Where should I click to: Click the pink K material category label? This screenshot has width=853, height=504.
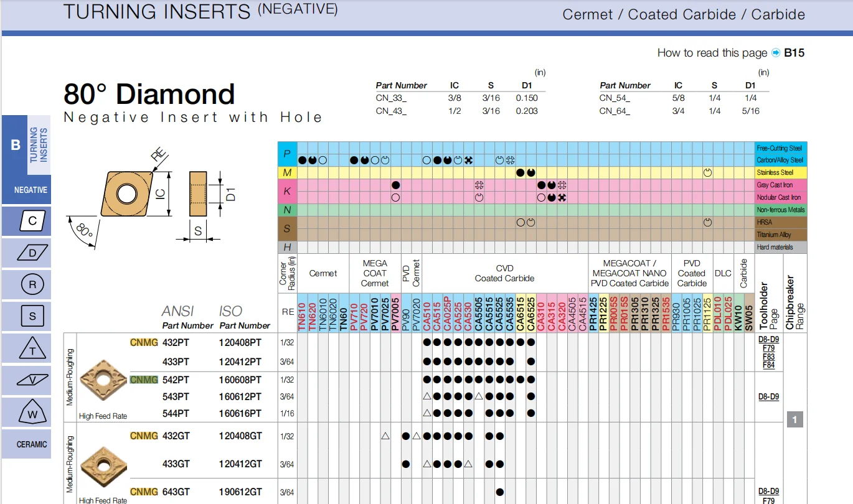pyautogui.click(x=287, y=191)
